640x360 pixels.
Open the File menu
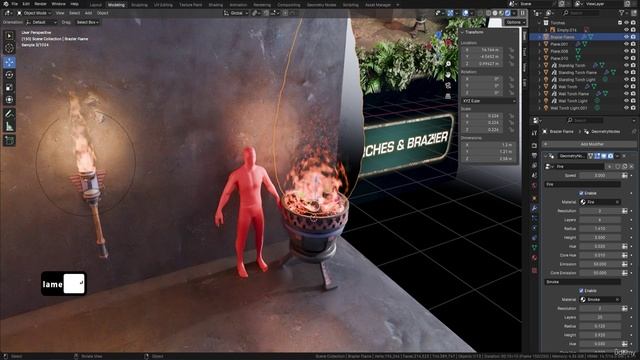point(14,4)
